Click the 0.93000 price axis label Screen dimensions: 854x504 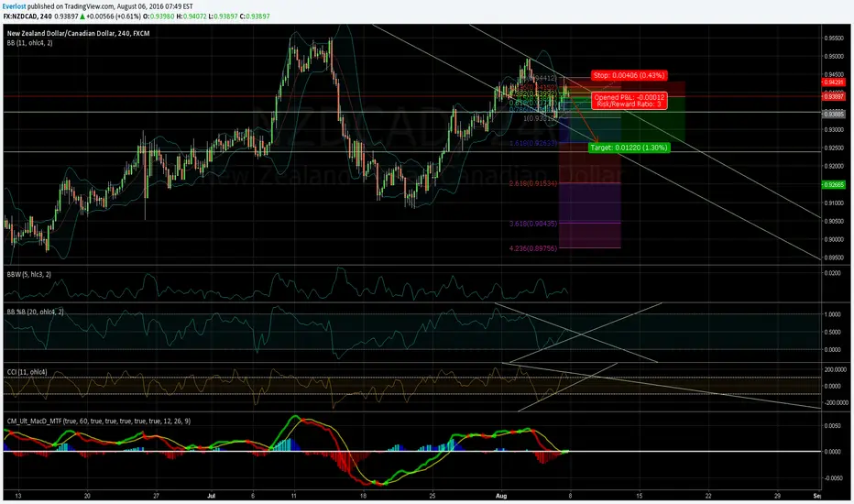point(834,130)
